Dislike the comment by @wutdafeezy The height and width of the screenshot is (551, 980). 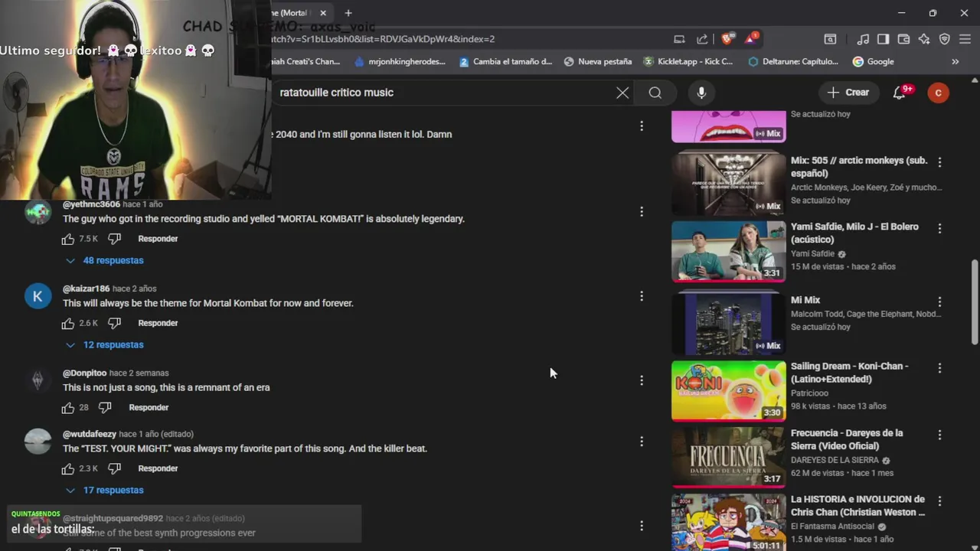tap(114, 468)
